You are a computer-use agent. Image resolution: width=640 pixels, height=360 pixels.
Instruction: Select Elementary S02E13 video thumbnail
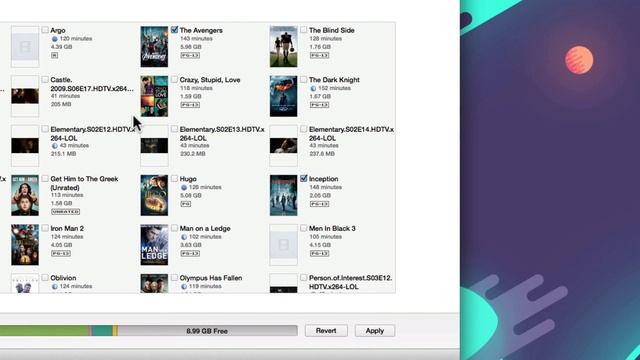click(154, 146)
